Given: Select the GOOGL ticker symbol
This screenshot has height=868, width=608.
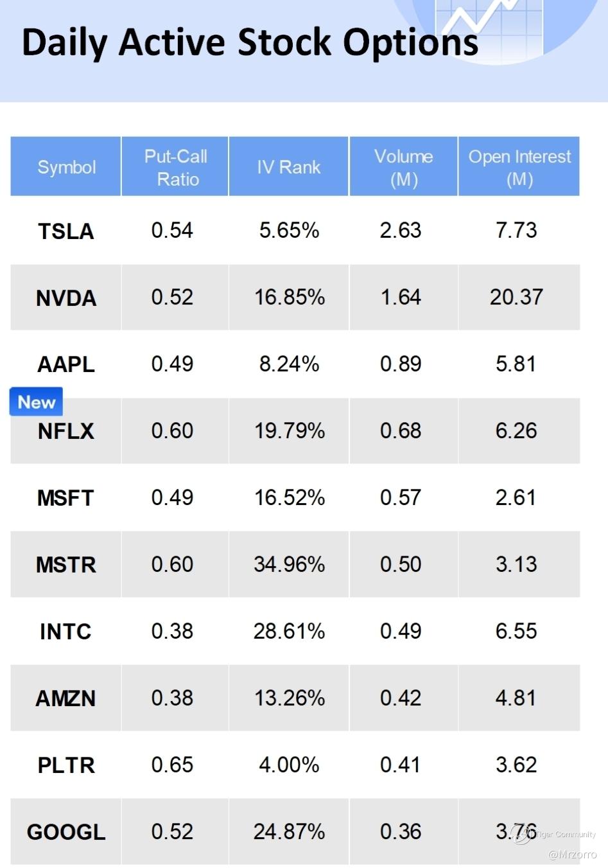Looking at the screenshot, I should 66,833.
